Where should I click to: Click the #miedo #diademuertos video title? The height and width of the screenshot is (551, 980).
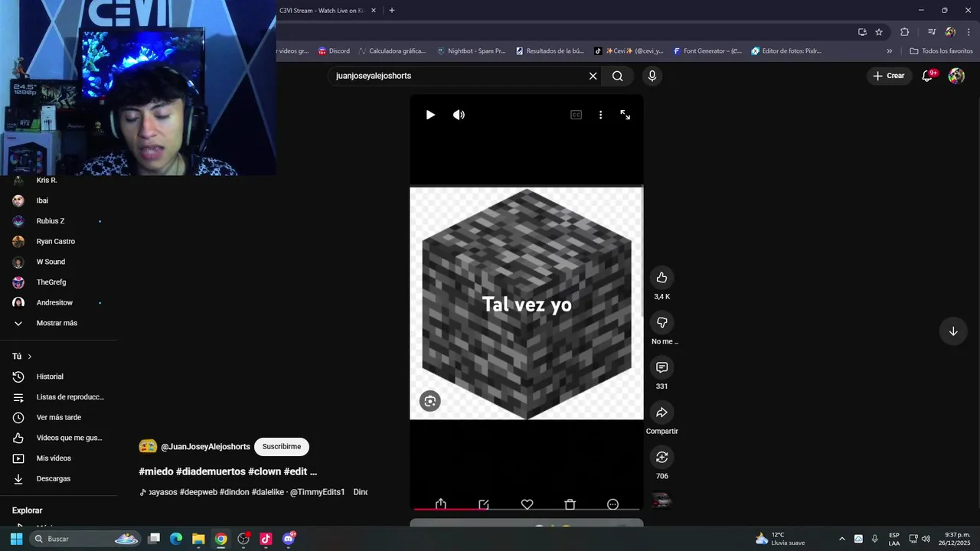coord(227,471)
